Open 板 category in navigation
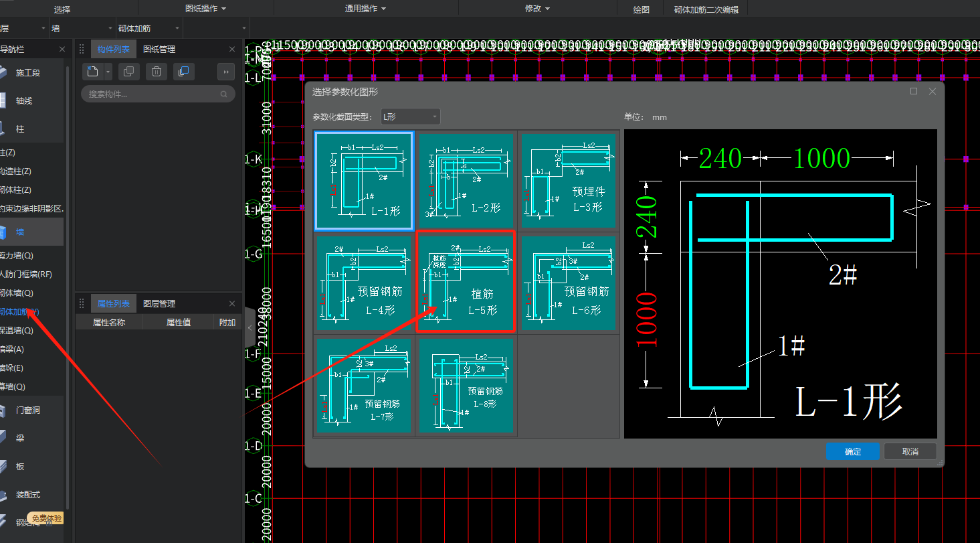The width and height of the screenshot is (980, 543). pos(32,466)
